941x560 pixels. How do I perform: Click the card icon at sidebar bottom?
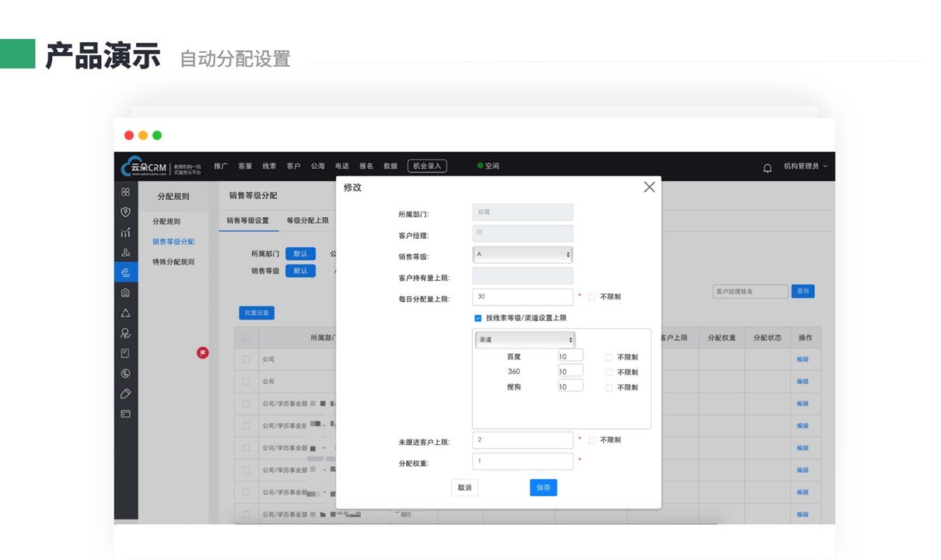[125, 414]
